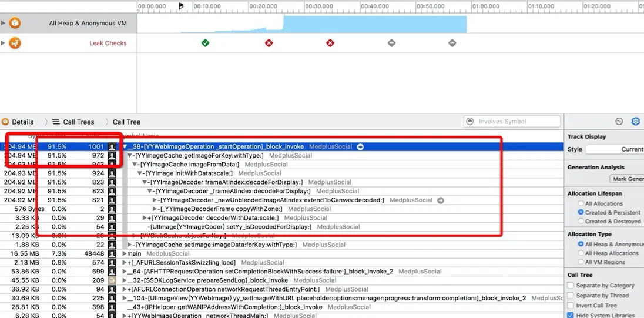Toggle Invert Call Tree checkbox
This screenshot has height=318, width=644.
point(571,306)
